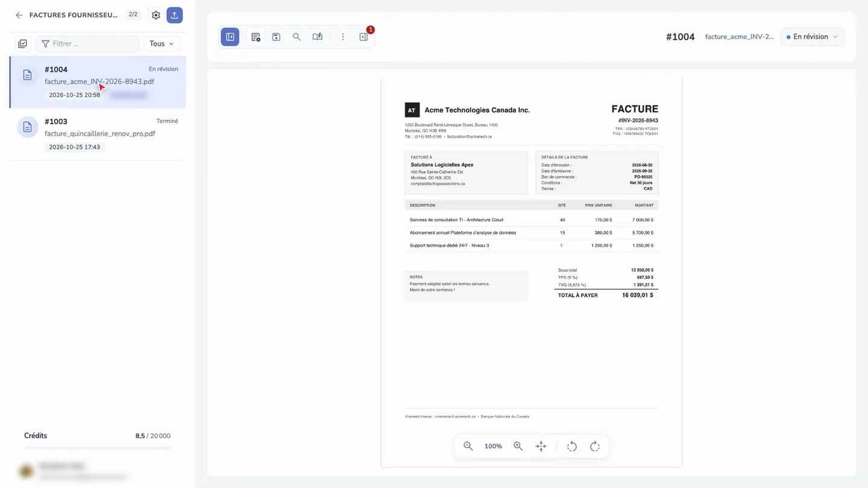Click the Acme Technologies Canada Inc. heading
Viewport: 868px width, 488px height.
pyautogui.click(x=477, y=110)
